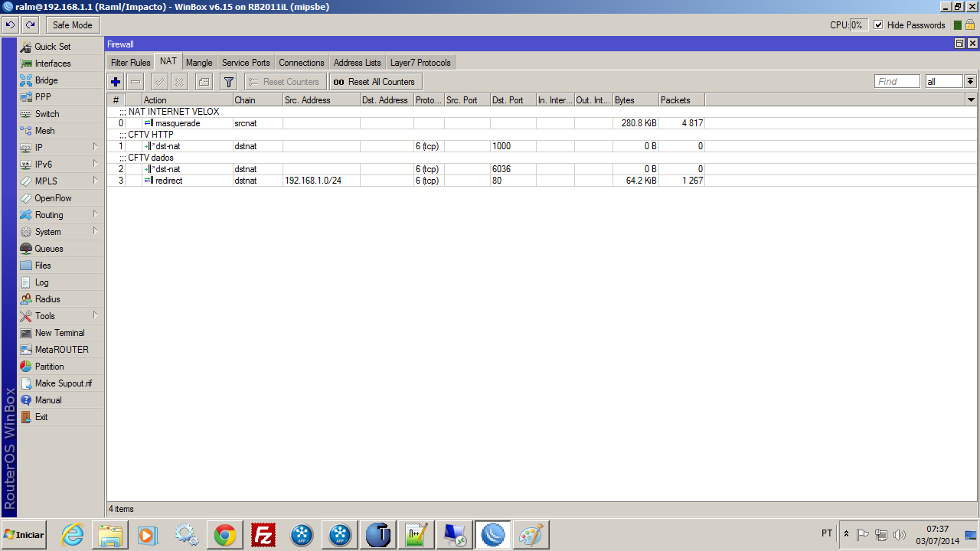Enable selected rule with checkmark icon
The image size is (980, 551).
(x=159, y=82)
